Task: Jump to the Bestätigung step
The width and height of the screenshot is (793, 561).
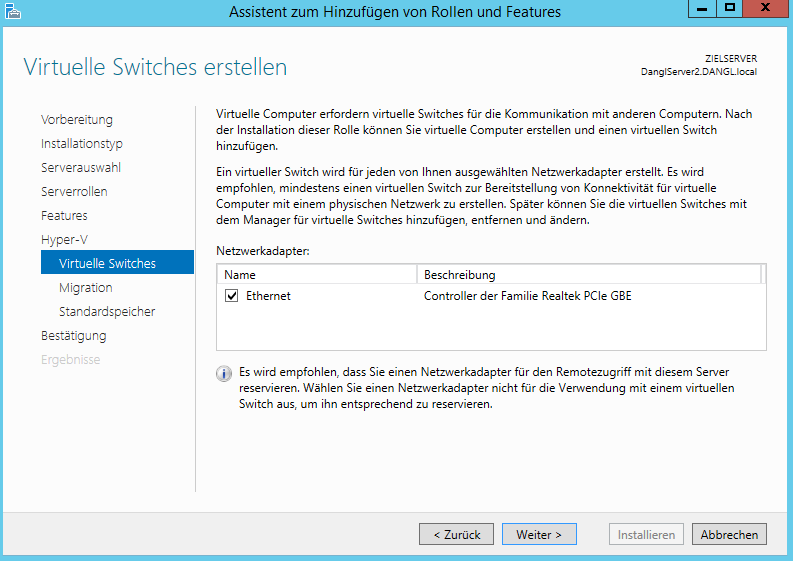Action: tap(74, 335)
